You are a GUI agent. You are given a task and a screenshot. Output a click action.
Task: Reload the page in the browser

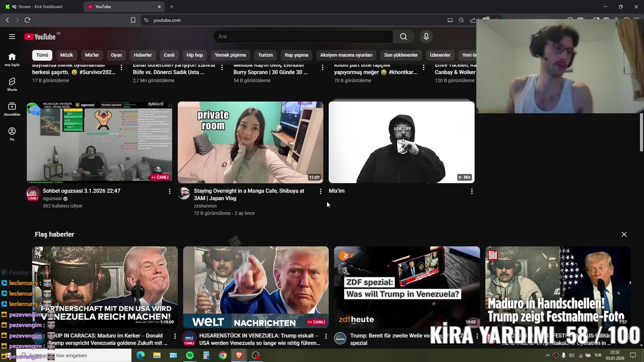coord(27,20)
